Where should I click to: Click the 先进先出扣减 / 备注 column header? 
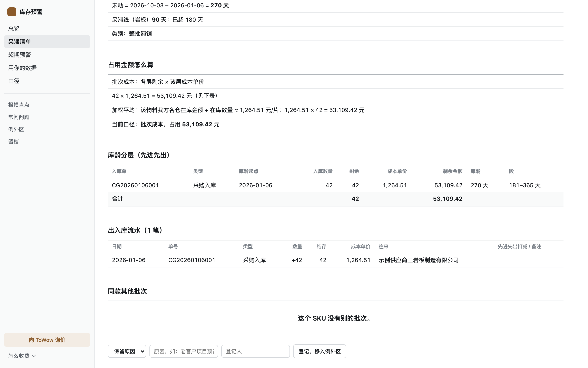pos(519,246)
